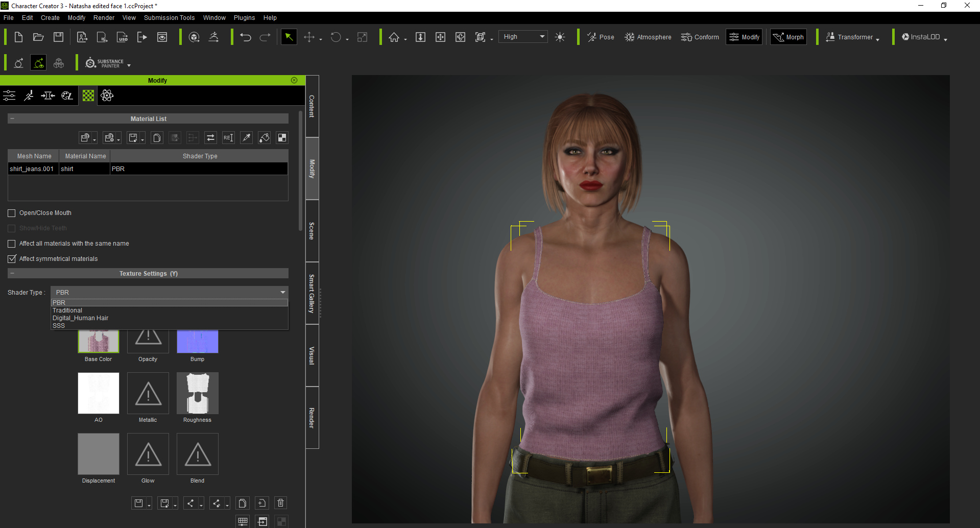
Task: Uncheck Affect symmetrical materials
Action: 11,259
